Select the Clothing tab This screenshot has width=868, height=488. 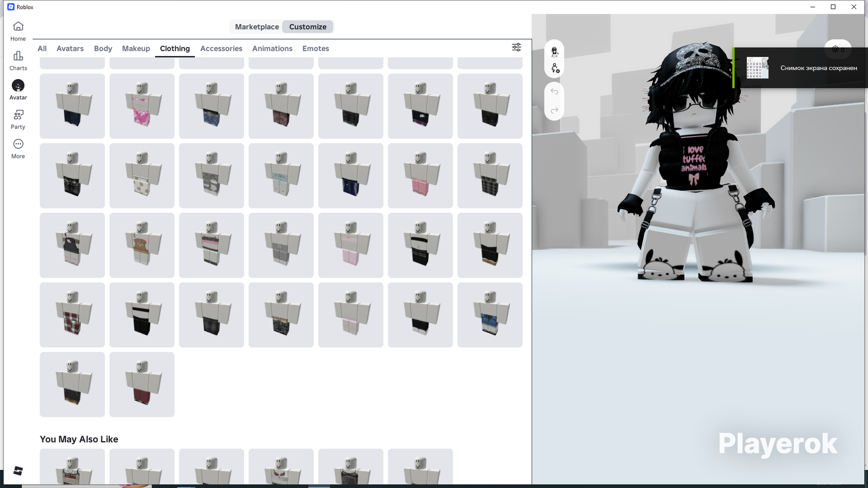pyautogui.click(x=175, y=48)
